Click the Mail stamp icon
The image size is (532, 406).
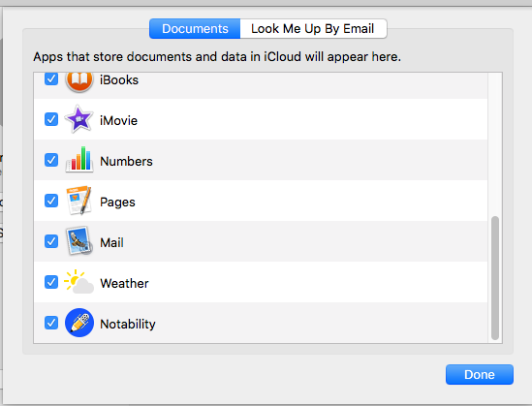click(x=79, y=241)
